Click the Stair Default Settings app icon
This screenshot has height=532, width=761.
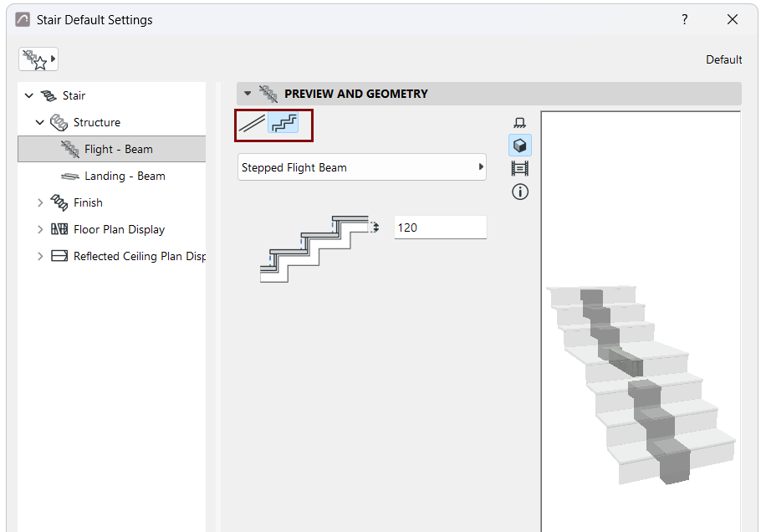click(x=23, y=19)
